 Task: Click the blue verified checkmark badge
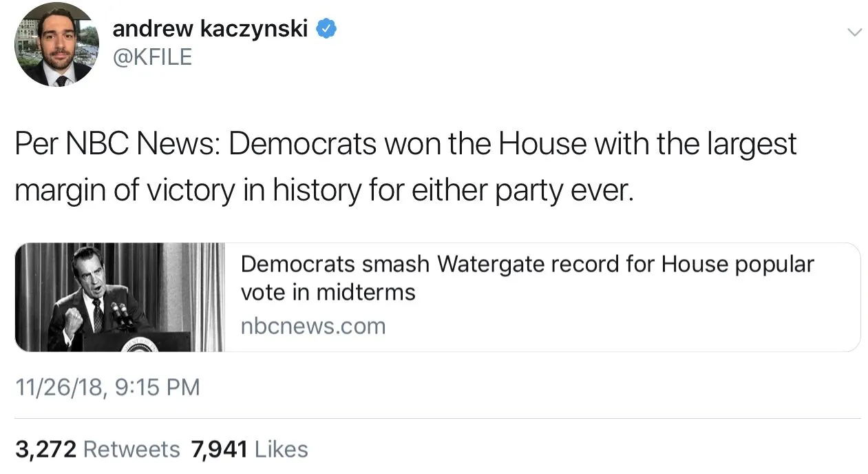click(326, 29)
